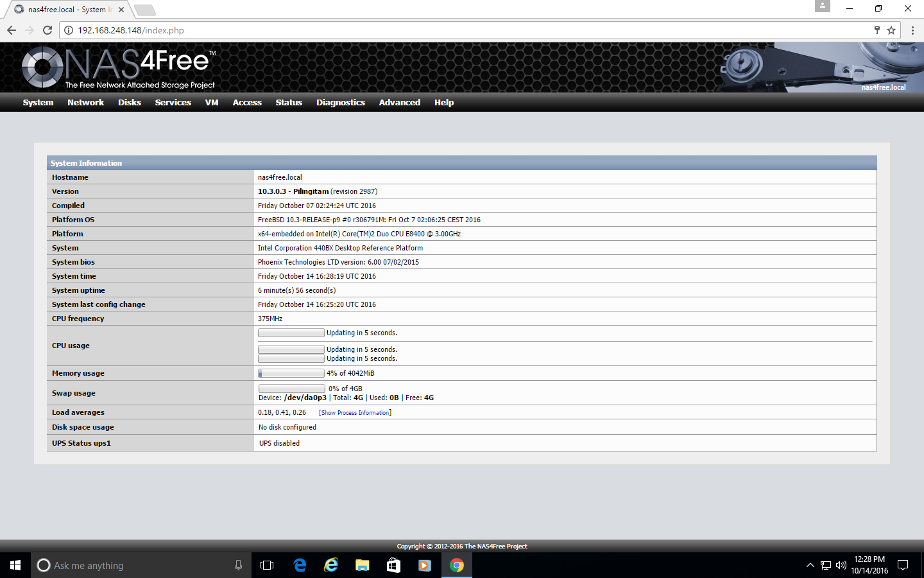The image size is (924, 578).
Task: Click the memory usage progress bar
Action: tap(291, 373)
